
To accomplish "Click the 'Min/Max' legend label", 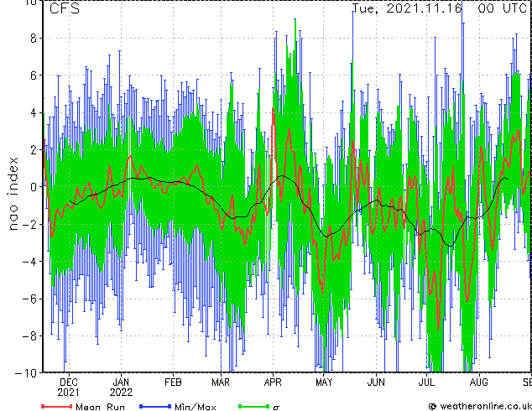I will 195,407.
